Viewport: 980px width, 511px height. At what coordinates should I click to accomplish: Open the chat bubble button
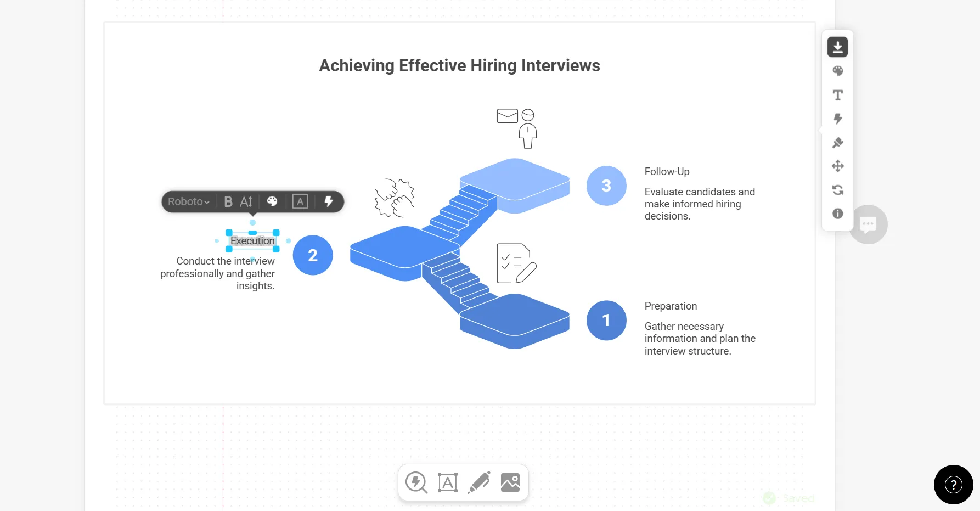pyautogui.click(x=868, y=224)
